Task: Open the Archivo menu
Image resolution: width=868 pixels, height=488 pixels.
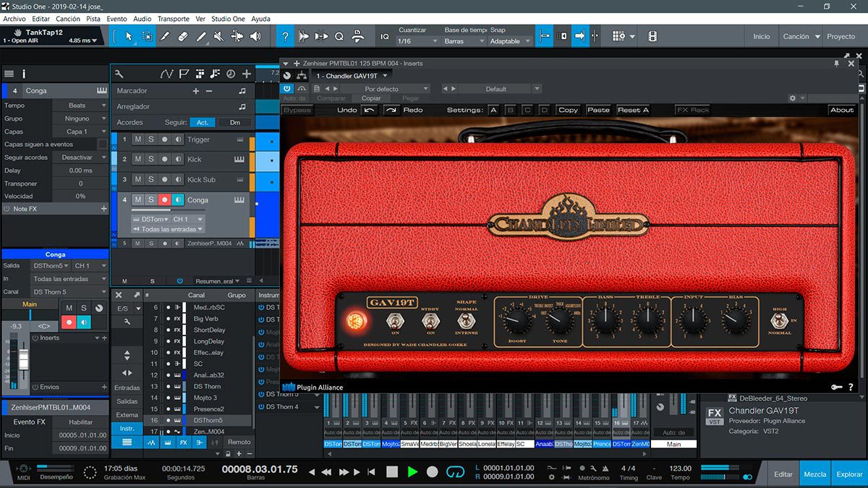Action: tap(14, 19)
